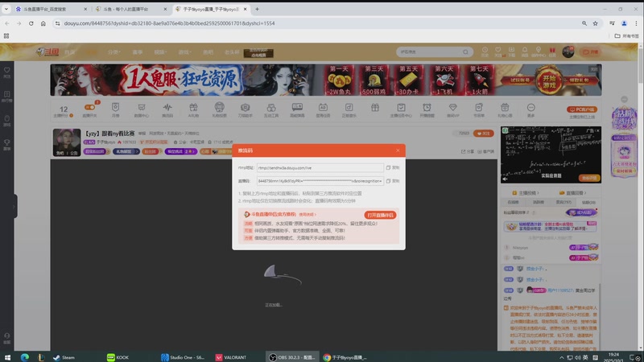Copy the stream key with its copy icon
Image resolution: width=644 pixels, height=362 pixels.
click(388, 181)
